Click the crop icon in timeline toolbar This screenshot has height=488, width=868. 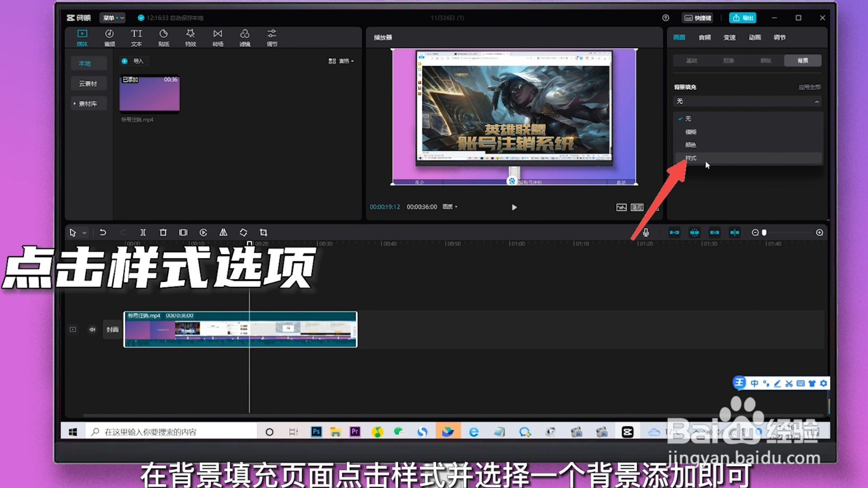263,233
